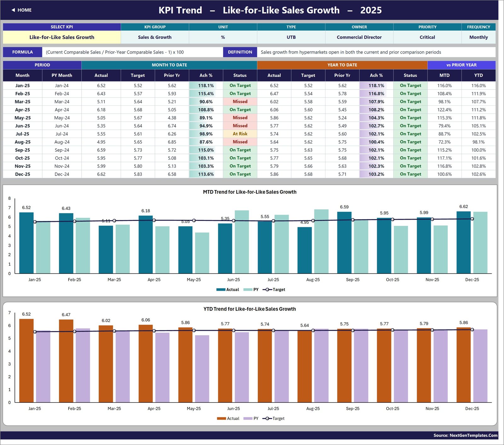The image size is (504, 445).
Task: Select YTD Ach % value 116.8%
Action: pyautogui.click(x=376, y=93)
